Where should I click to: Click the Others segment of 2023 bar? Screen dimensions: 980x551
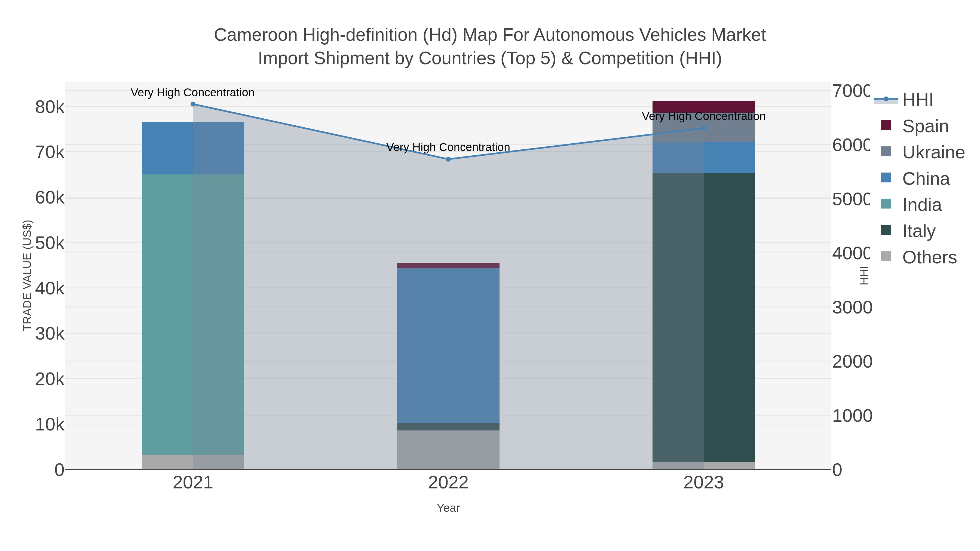tap(703, 466)
